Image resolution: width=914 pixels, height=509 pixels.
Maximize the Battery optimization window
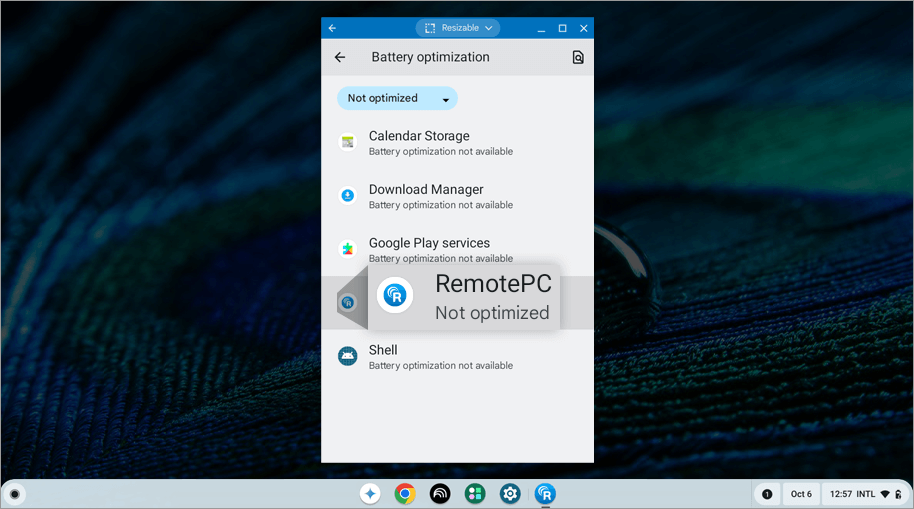[562, 28]
